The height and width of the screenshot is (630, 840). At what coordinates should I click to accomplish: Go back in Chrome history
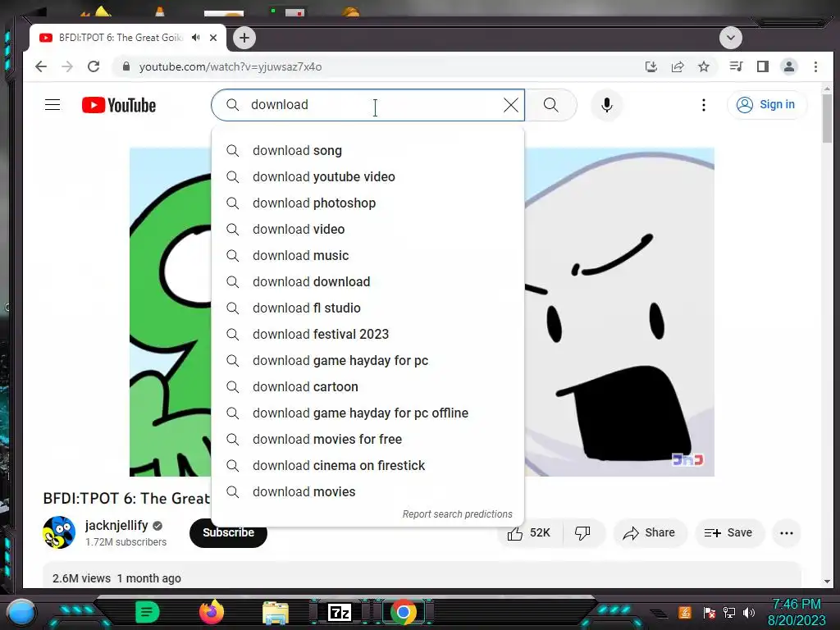tap(41, 66)
